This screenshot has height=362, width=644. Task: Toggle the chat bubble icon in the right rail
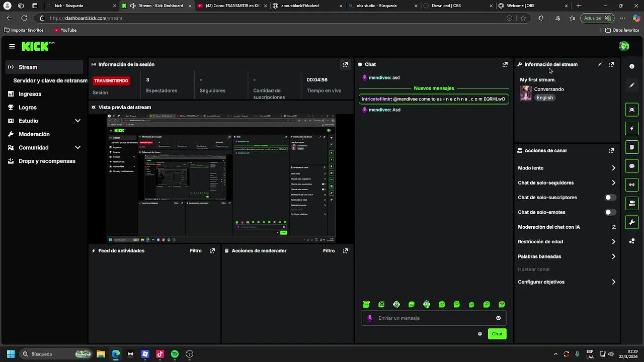[x=632, y=166]
